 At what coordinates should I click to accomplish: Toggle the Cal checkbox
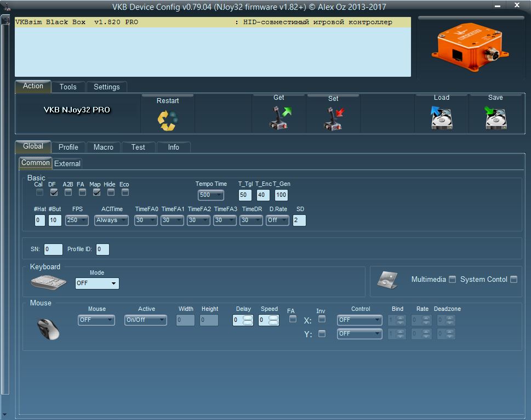39,192
